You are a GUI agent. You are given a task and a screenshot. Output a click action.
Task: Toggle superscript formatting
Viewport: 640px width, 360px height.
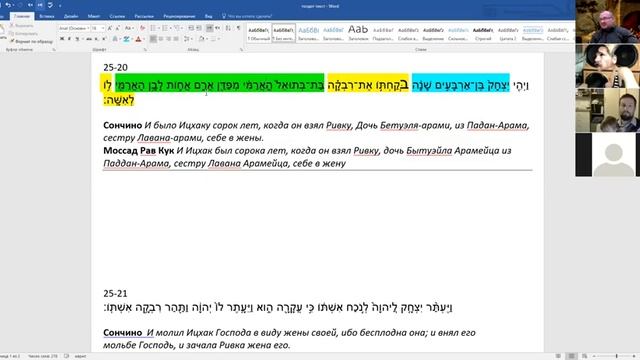[x=104, y=39]
